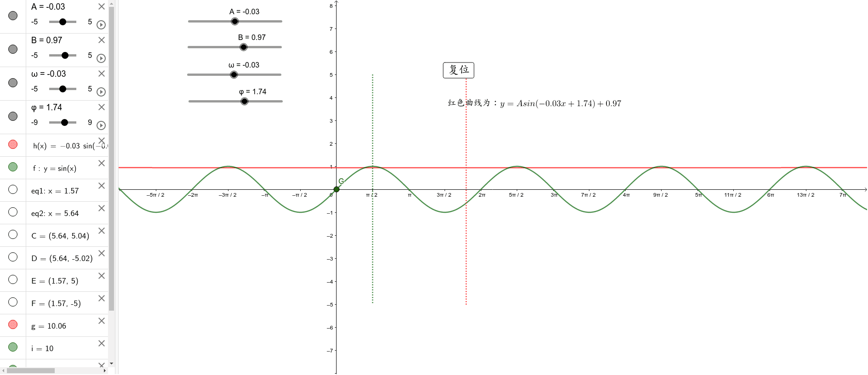
Task: Select the f: y = sin(x) text
Action: point(55,169)
